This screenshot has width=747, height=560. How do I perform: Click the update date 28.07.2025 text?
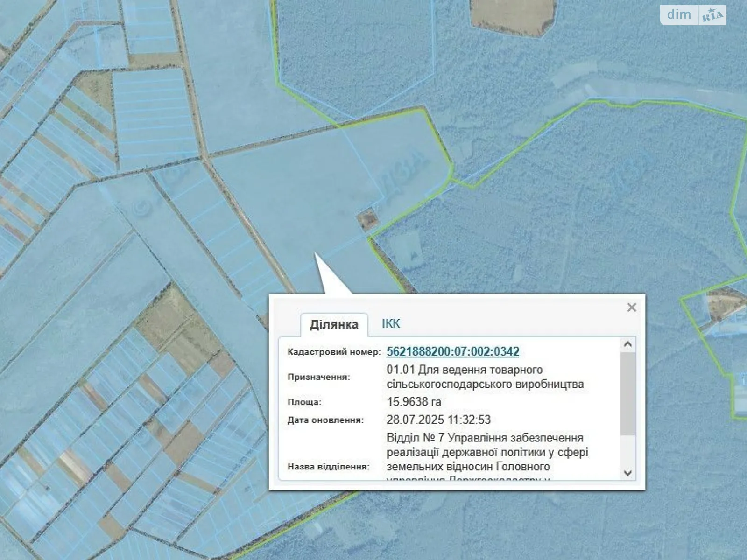pos(438,420)
